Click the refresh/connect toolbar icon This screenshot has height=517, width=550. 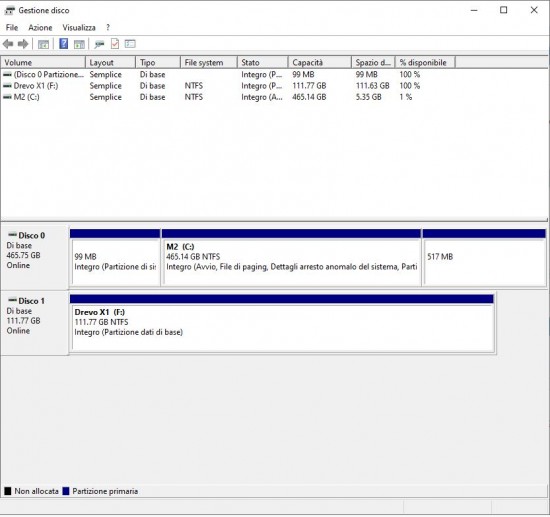tap(100, 44)
